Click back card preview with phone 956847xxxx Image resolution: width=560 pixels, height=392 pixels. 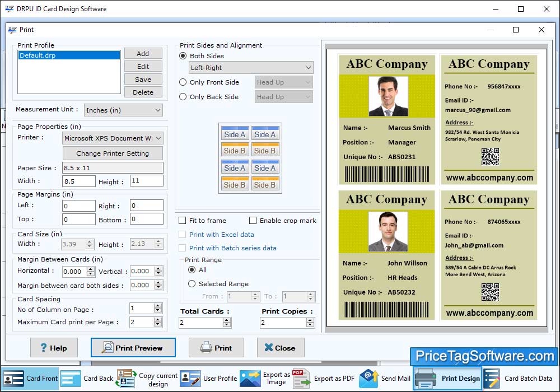point(489,120)
